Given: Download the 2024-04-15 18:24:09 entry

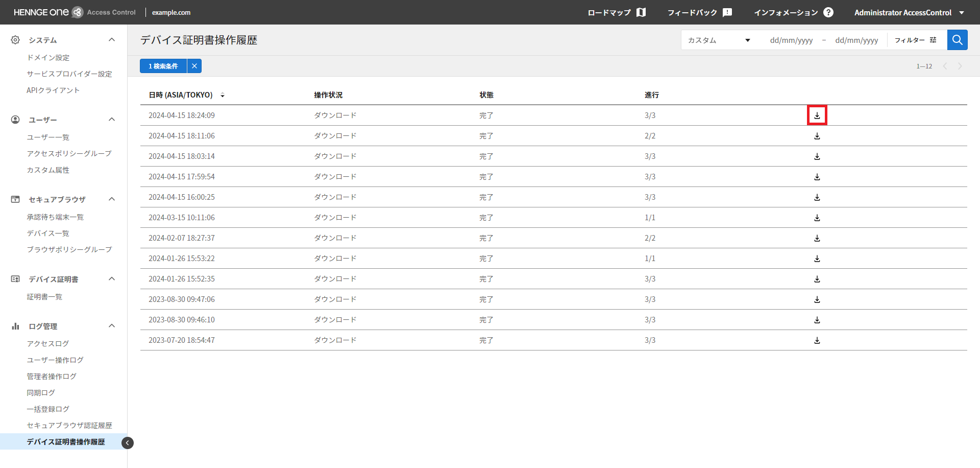Looking at the screenshot, I should click(817, 115).
